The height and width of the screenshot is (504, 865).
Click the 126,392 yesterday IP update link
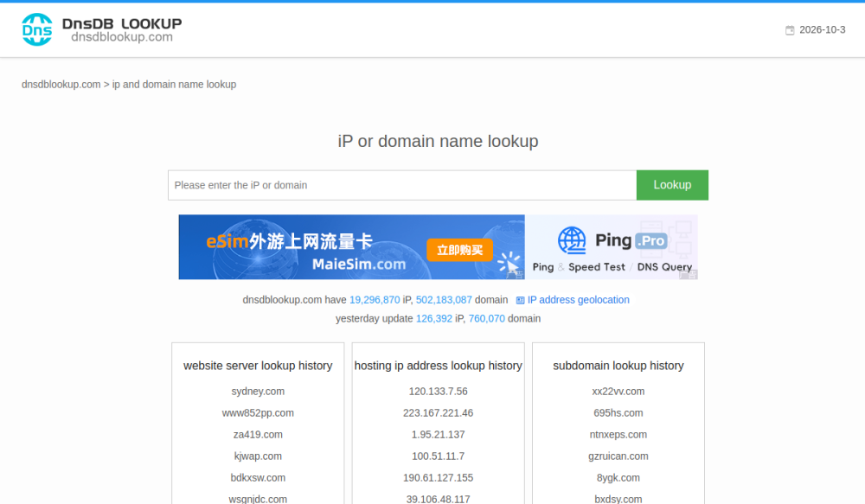[x=434, y=319]
